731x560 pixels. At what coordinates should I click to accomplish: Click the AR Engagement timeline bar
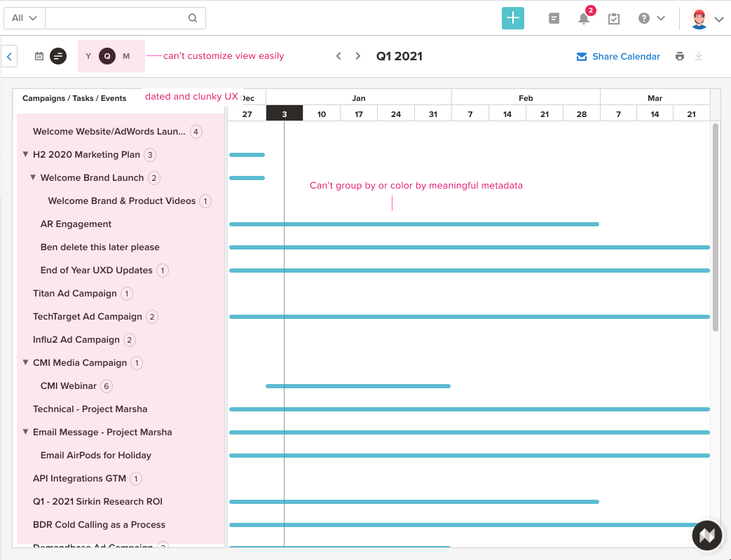(x=414, y=224)
